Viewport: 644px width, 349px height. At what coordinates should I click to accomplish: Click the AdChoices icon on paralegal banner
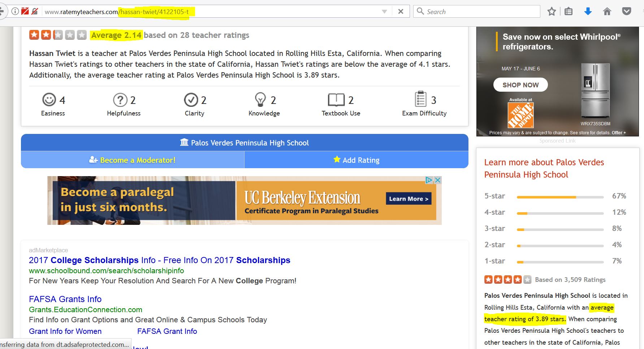tap(429, 180)
